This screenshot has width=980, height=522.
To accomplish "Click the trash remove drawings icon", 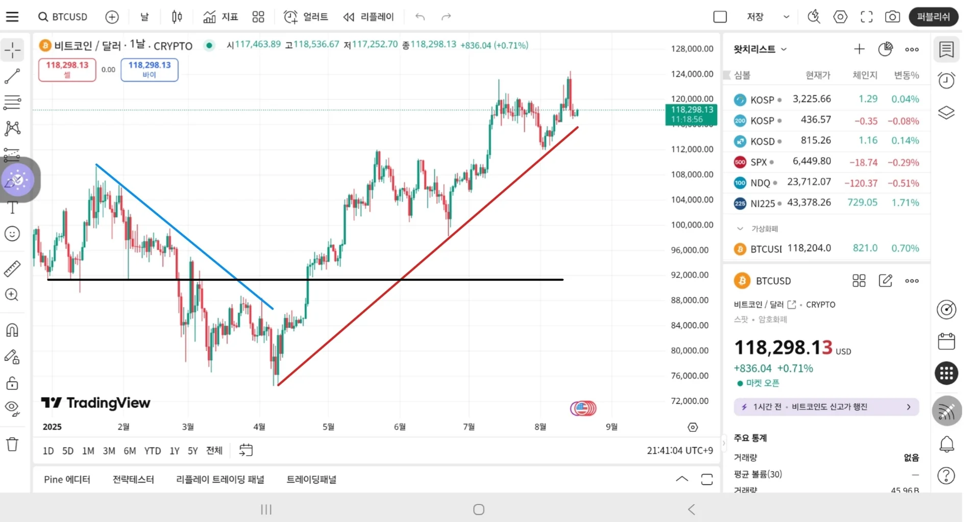I will point(12,444).
